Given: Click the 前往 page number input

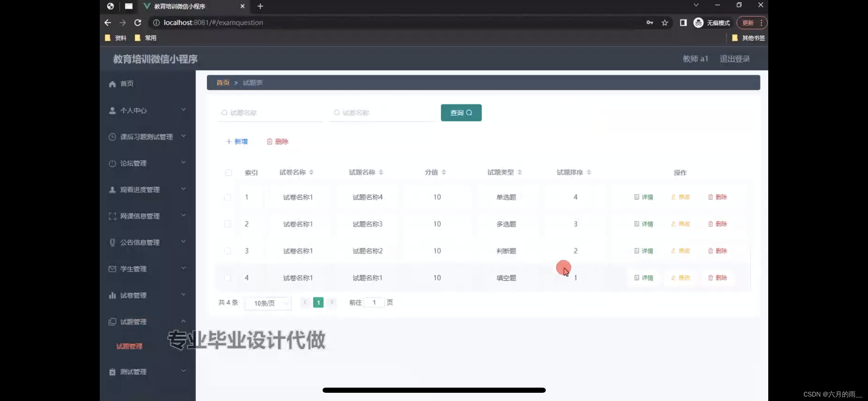Looking at the screenshot, I should pos(374,303).
